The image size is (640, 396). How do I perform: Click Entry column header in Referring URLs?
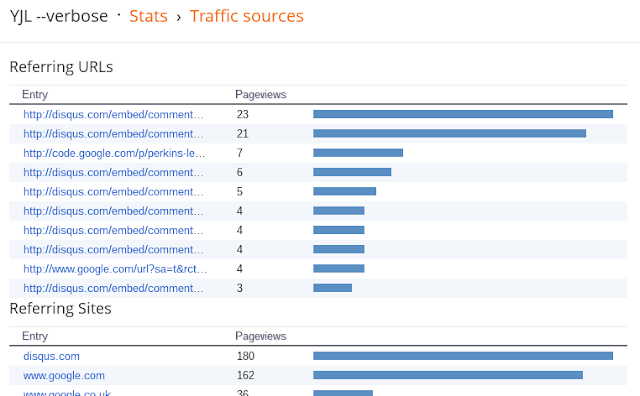tap(35, 94)
